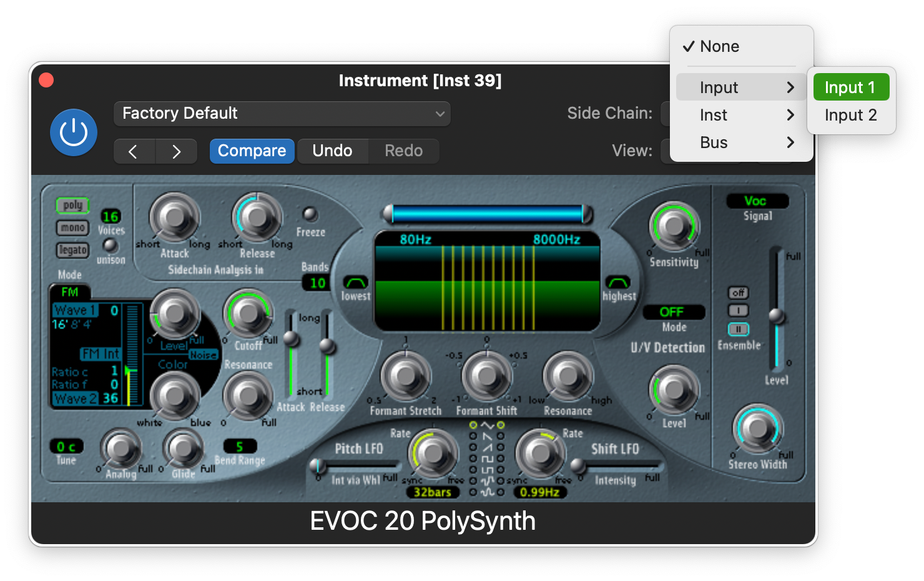Click the Color knob

coord(175,395)
